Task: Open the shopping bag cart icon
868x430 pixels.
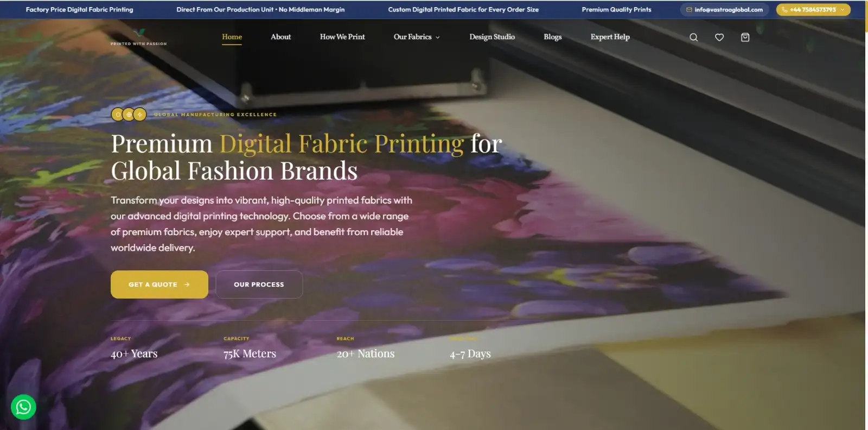Action: pyautogui.click(x=745, y=37)
